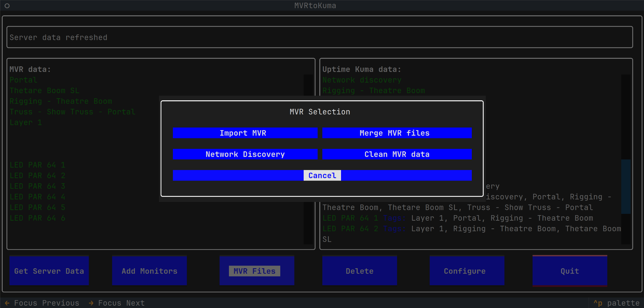The height and width of the screenshot is (308, 644).
Task: Select Portal in the MVR data list
Action: click(x=23, y=80)
